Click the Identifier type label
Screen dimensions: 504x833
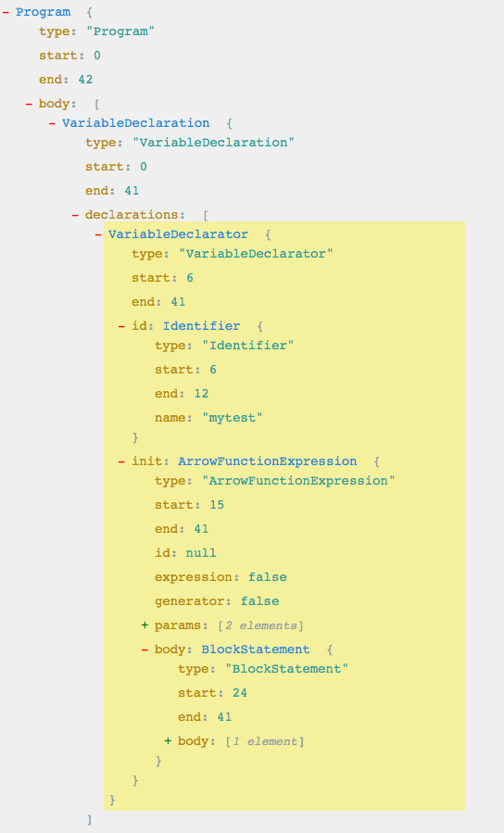click(201, 326)
